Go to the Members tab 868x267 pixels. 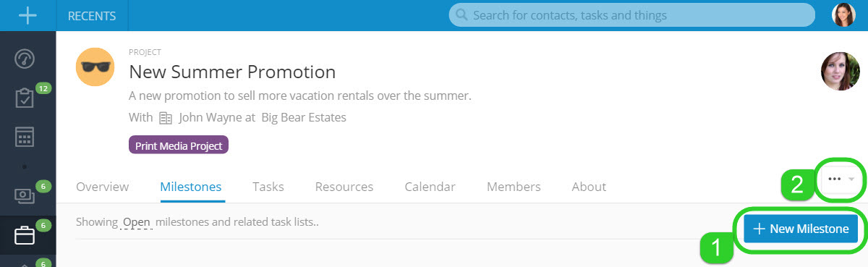[x=514, y=187]
